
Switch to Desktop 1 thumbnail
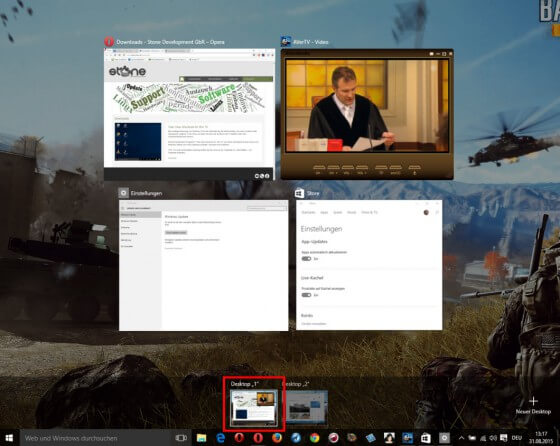click(x=254, y=408)
